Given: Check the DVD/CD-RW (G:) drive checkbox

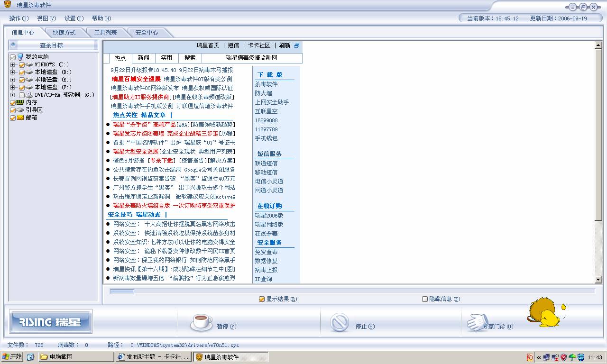Looking at the screenshot, I should (22, 95).
